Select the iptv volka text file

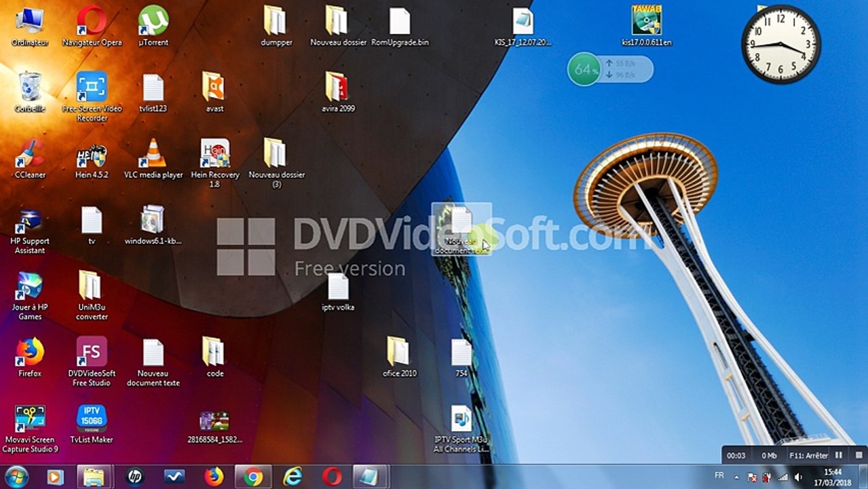[338, 291]
